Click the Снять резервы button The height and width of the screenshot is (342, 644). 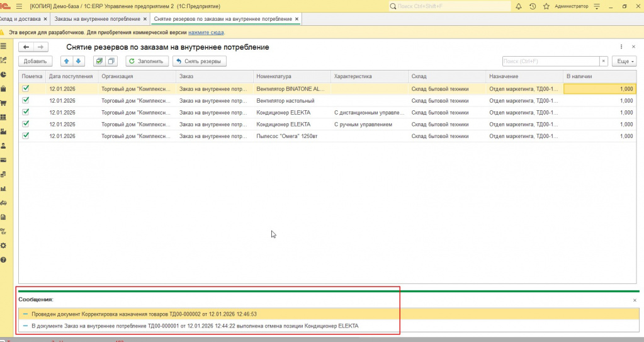point(199,61)
